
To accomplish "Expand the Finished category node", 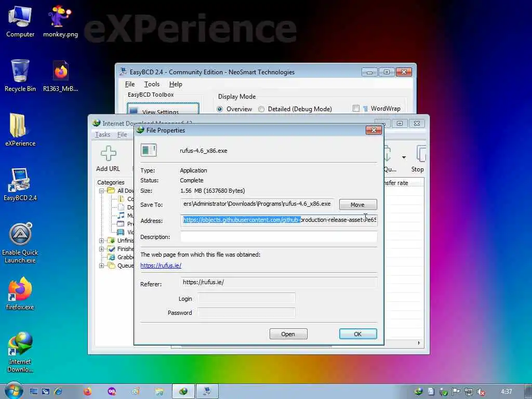I will 101,249.
